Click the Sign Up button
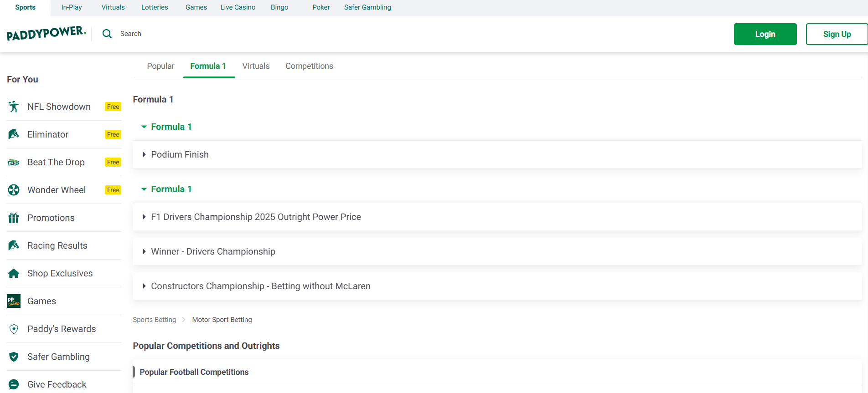 coord(837,34)
